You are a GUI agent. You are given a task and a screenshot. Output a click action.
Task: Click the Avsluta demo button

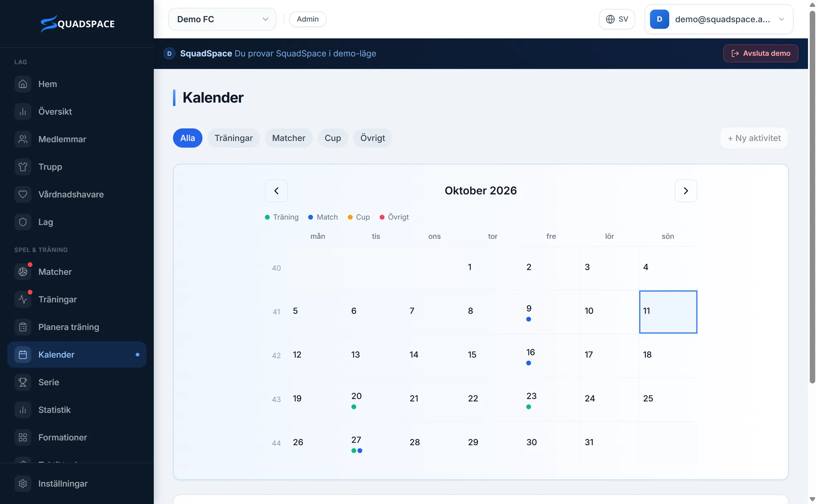point(761,53)
